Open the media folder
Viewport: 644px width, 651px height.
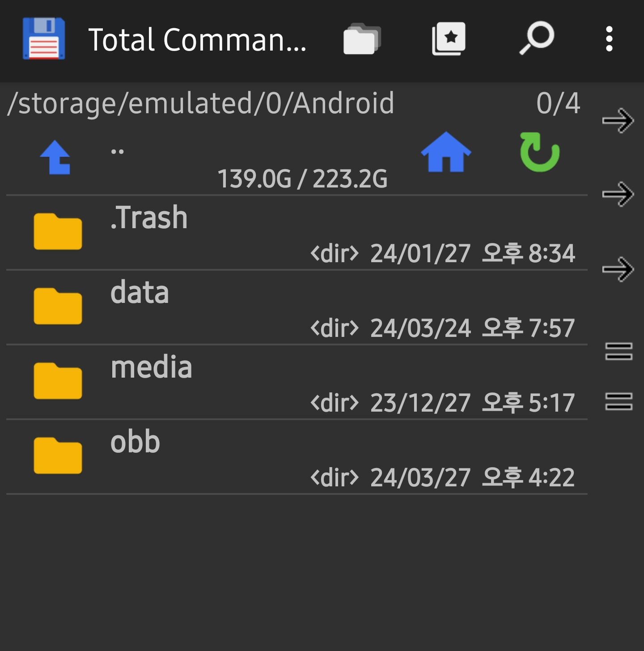297,382
